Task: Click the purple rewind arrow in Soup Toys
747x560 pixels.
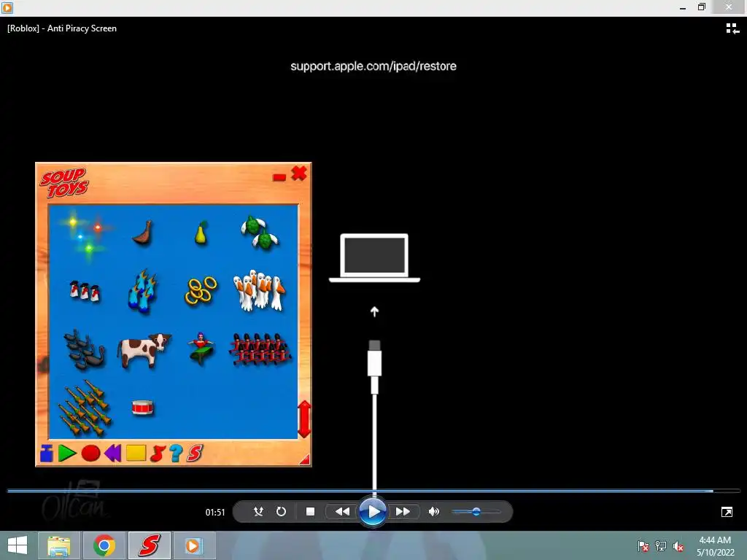Action: point(113,454)
